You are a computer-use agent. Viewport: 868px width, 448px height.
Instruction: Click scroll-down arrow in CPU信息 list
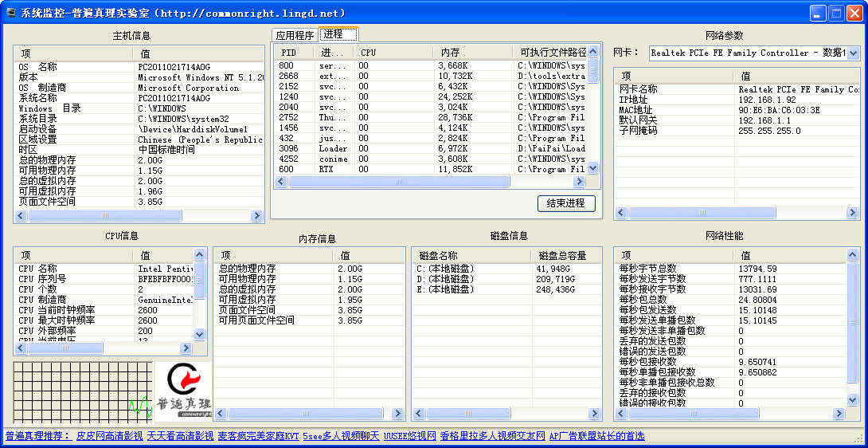pos(199,334)
